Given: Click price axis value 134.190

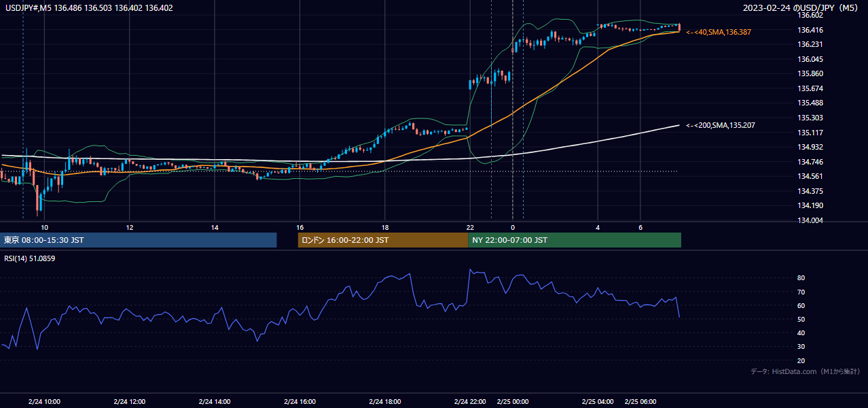Looking at the screenshot, I should pos(810,205).
